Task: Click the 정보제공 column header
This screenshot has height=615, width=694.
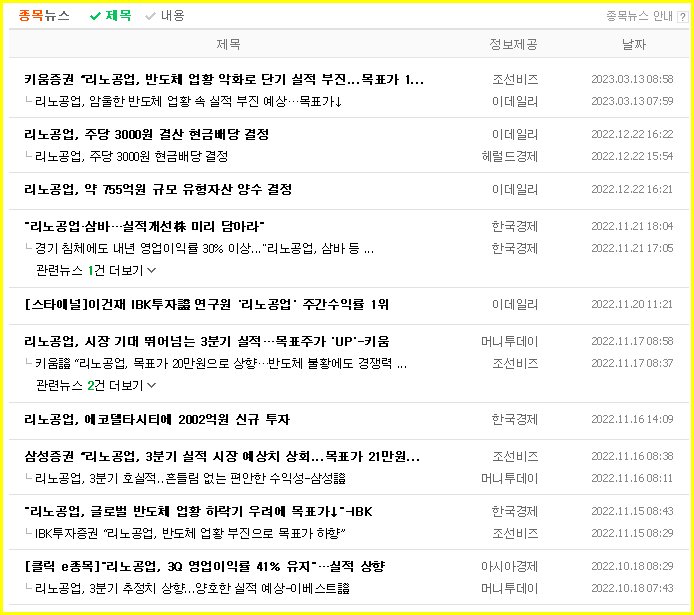Action: click(x=513, y=44)
